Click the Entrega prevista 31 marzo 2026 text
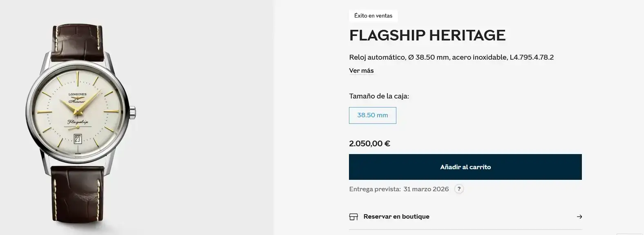This screenshot has height=235, width=644. pyautogui.click(x=399, y=189)
